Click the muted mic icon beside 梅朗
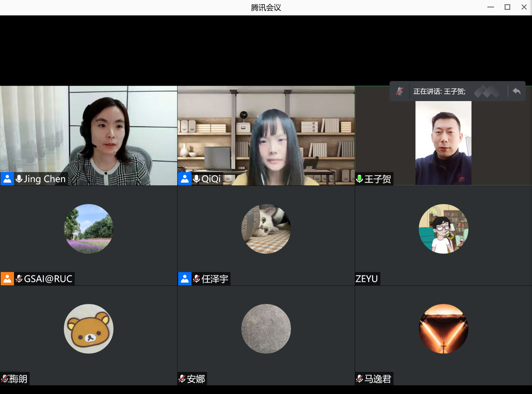 click(x=5, y=379)
